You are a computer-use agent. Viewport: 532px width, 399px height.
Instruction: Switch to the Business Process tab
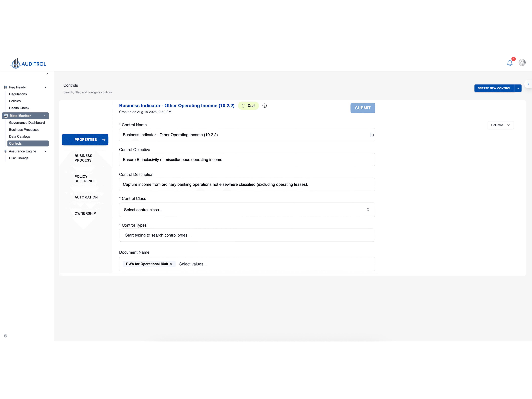[83, 158]
